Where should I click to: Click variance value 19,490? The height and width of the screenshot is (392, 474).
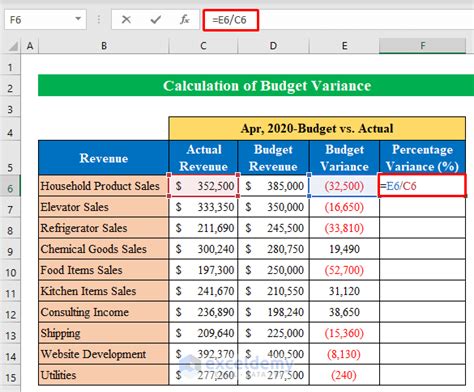(344, 249)
